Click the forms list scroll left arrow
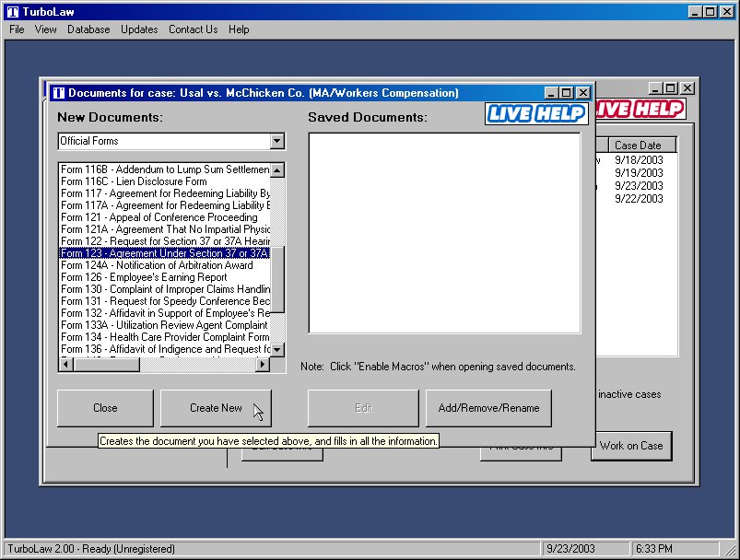 65,364
